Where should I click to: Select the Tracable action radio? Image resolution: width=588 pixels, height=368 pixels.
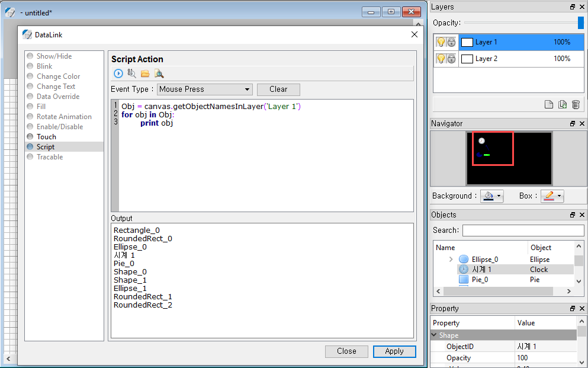point(30,157)
